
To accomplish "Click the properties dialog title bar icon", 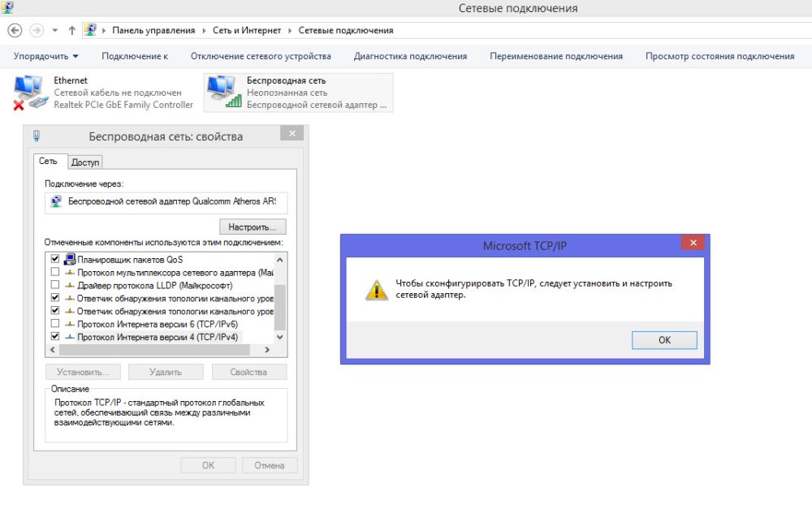I will point(37,136).
